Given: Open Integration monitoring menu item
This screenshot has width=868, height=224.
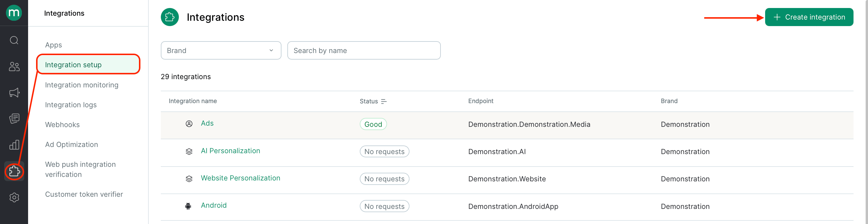Looking at the screenshot, I should pyautogui.click(x=82, y=85).
